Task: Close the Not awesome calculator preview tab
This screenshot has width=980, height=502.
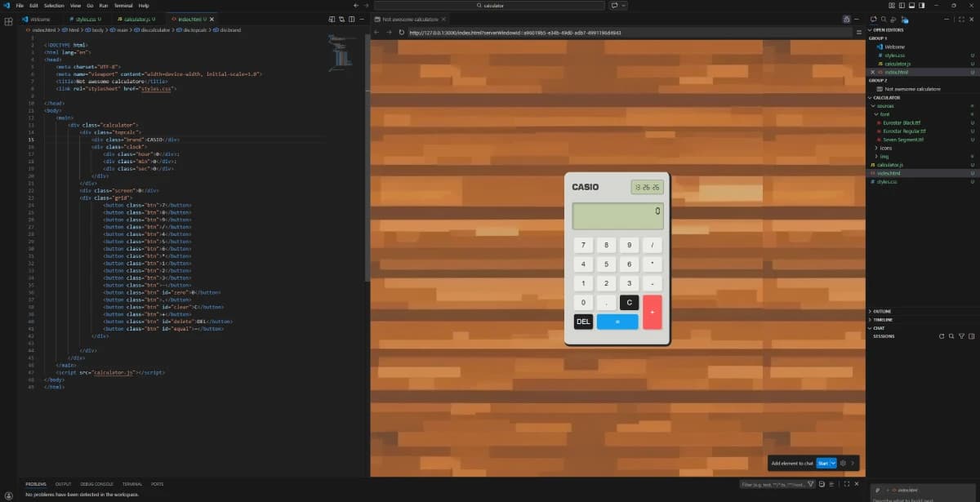Action: click(x=443, y=19)
